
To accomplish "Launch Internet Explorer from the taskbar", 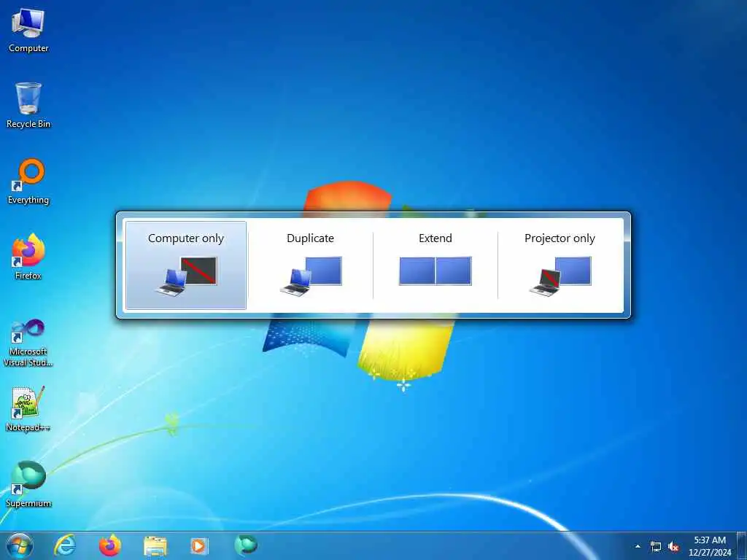I will pyautogui.click(x=65, y=545).
